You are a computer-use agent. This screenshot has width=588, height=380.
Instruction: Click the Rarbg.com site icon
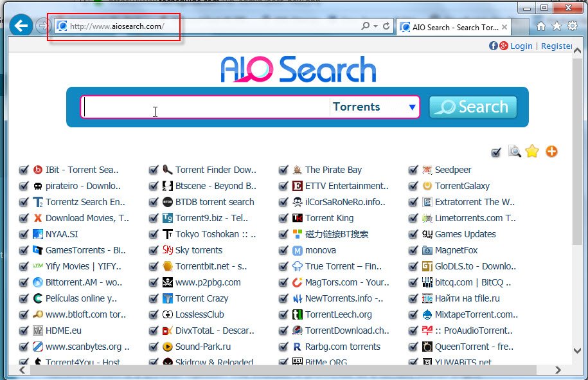(298, 347)
